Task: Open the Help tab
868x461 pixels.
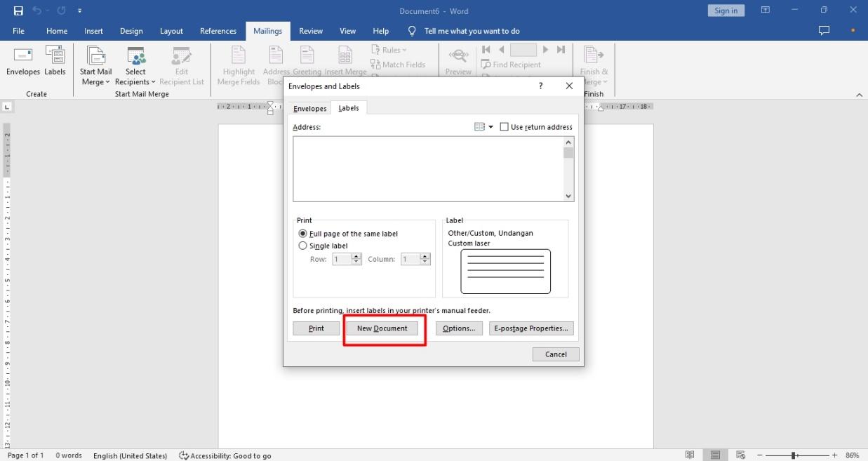Action: click(x=381, y=31)
